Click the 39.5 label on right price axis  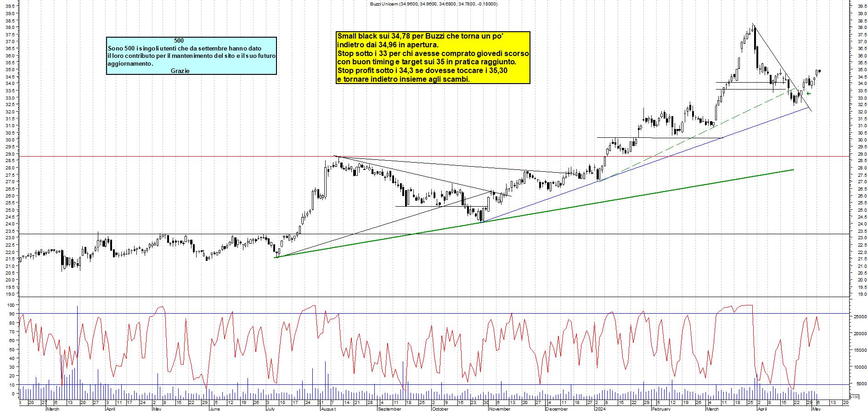[862, 6]
